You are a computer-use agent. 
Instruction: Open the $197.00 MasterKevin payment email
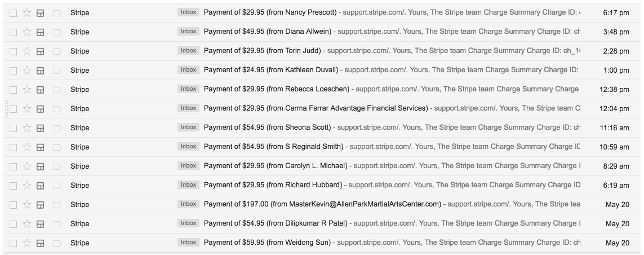322,204
